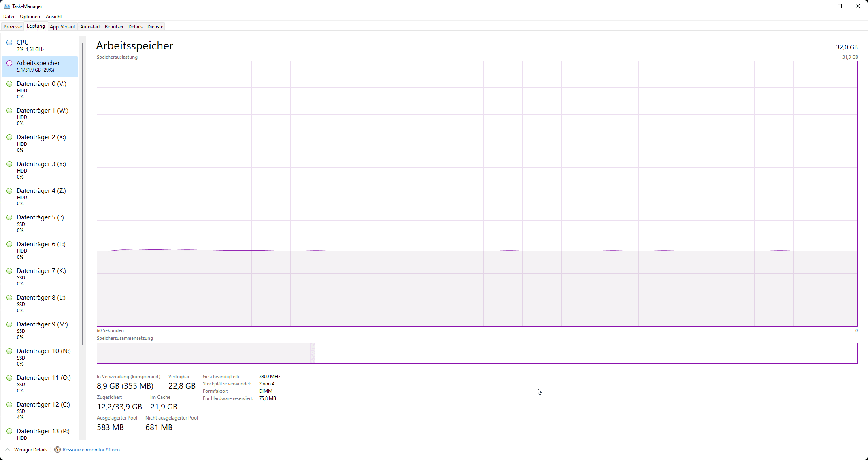Screen dimensions: 868x460
Task: Click the sidebar vertical scrollbar
Action: (x=83, y=194)
